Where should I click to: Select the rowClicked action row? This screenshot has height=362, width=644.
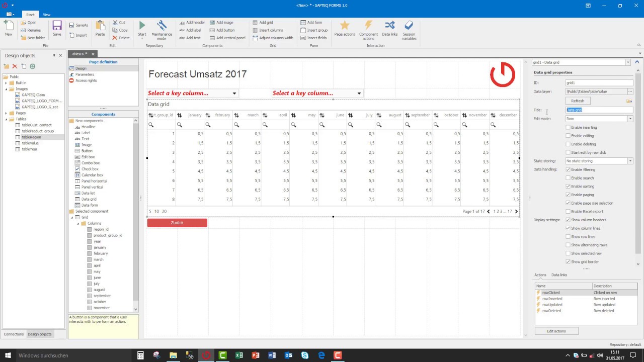click(x=586, y=293)
